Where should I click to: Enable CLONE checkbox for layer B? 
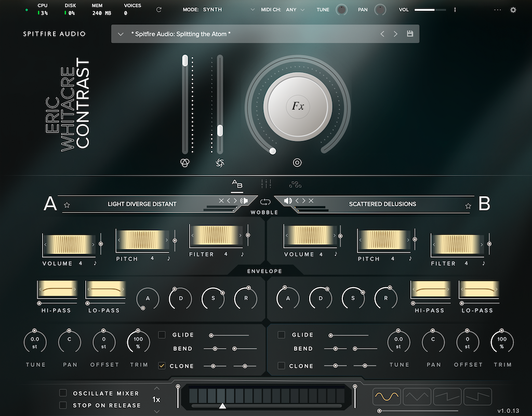coord(281,366)
